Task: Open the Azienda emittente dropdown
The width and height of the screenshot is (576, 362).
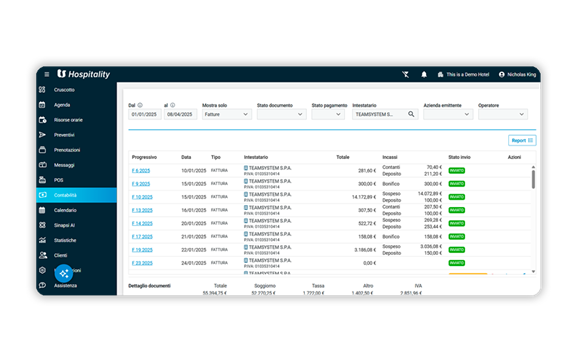Action: point(448,114)
